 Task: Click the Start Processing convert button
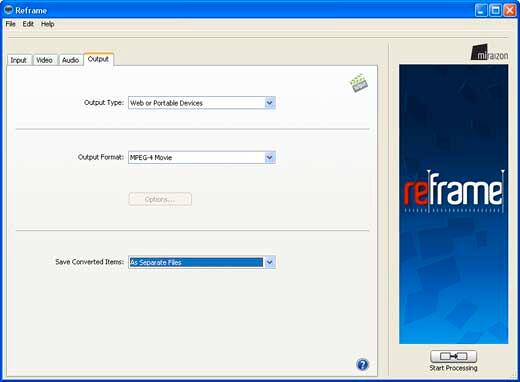pos(453,356)
